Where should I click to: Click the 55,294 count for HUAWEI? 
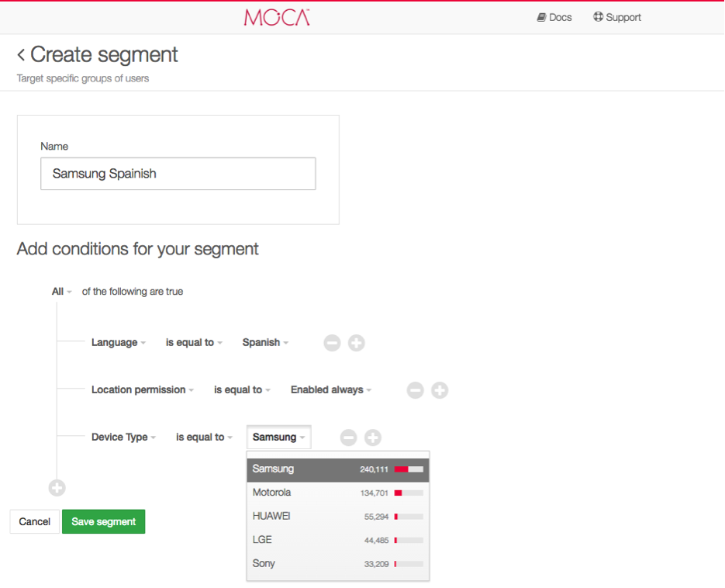(x=376, y=517)
